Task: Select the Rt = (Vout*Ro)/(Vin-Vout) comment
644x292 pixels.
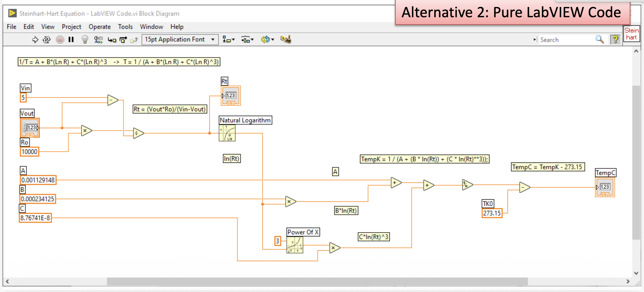Action: 170,109
